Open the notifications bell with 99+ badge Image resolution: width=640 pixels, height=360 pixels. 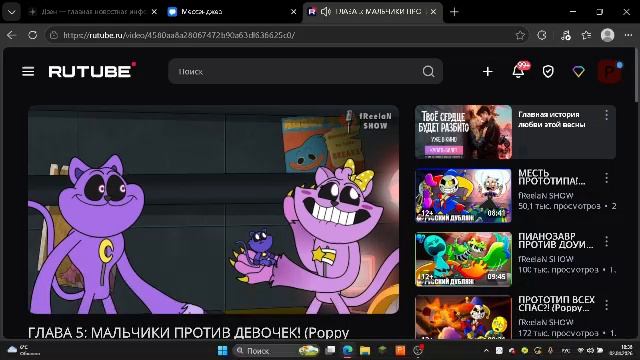tap(519, 71)
